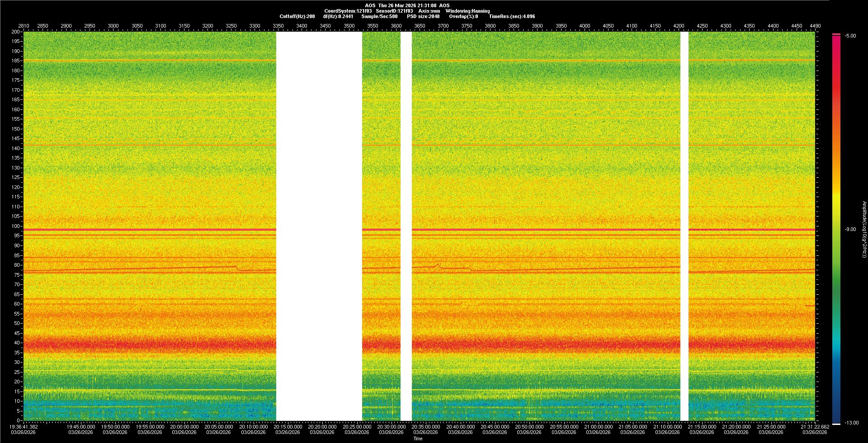Click the Amplitude colorbar axis title

tap(864, 229)
